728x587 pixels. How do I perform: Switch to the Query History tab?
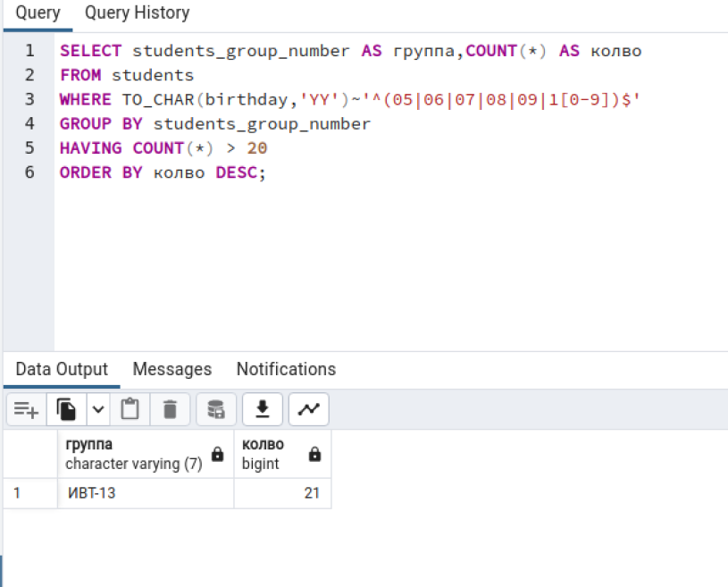137,13
